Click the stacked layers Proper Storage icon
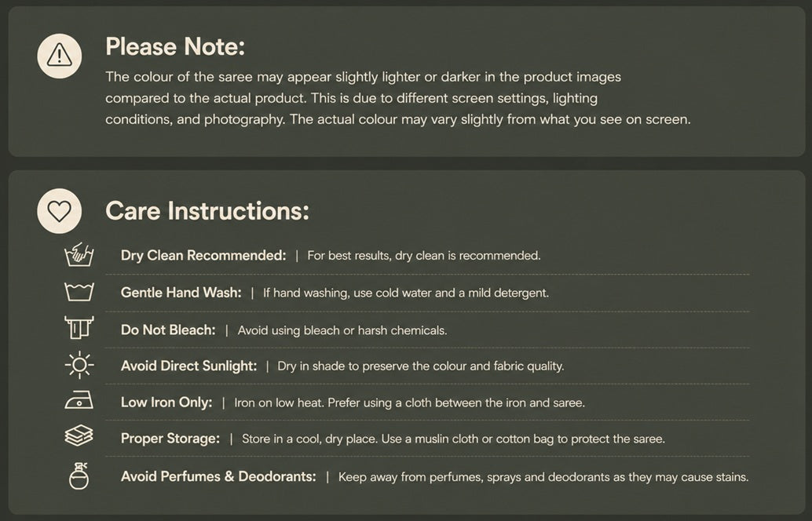 point(79,435)
